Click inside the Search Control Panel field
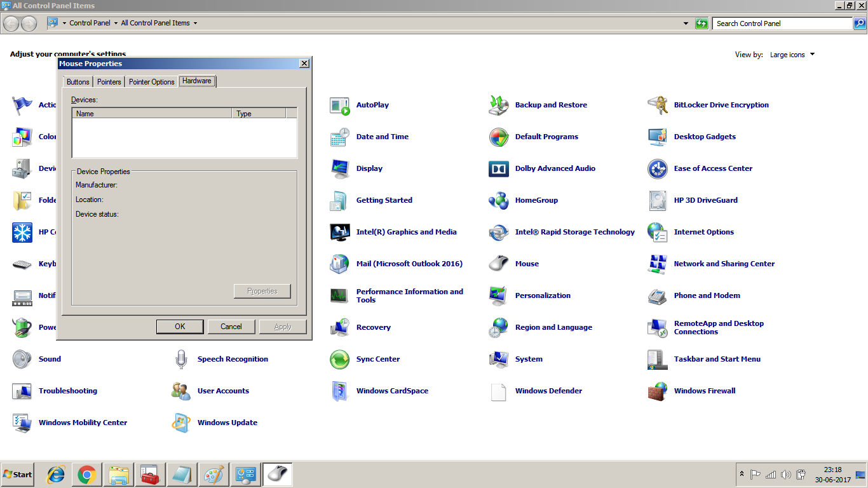 [782, 24]
